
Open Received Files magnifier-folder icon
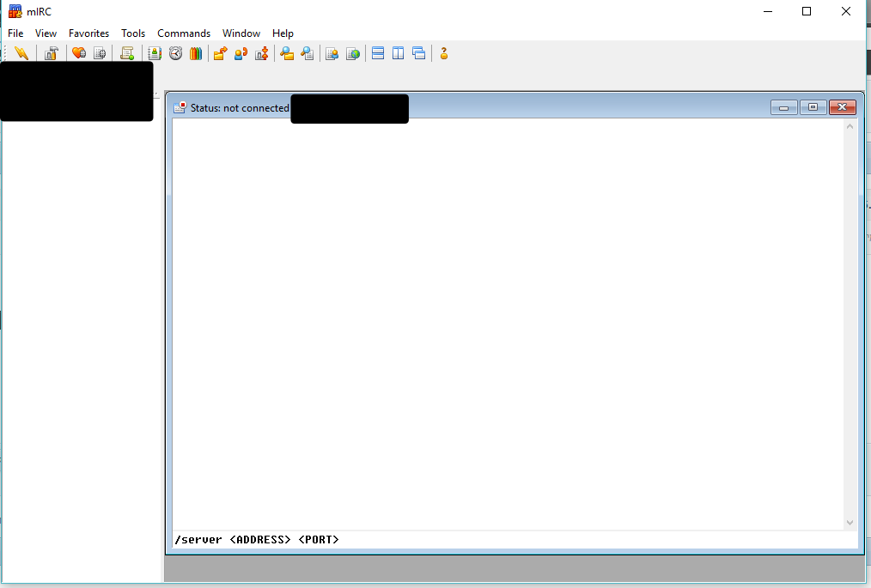[287, 53]
